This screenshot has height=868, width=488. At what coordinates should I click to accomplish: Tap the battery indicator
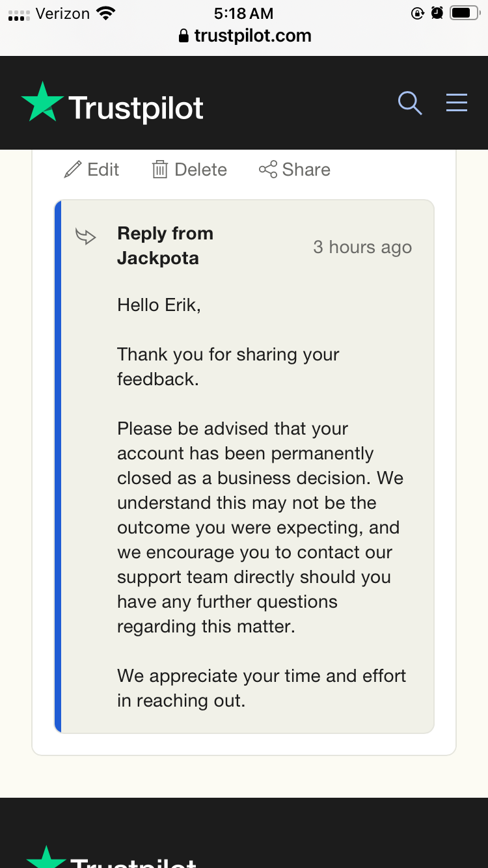[465, 13]
